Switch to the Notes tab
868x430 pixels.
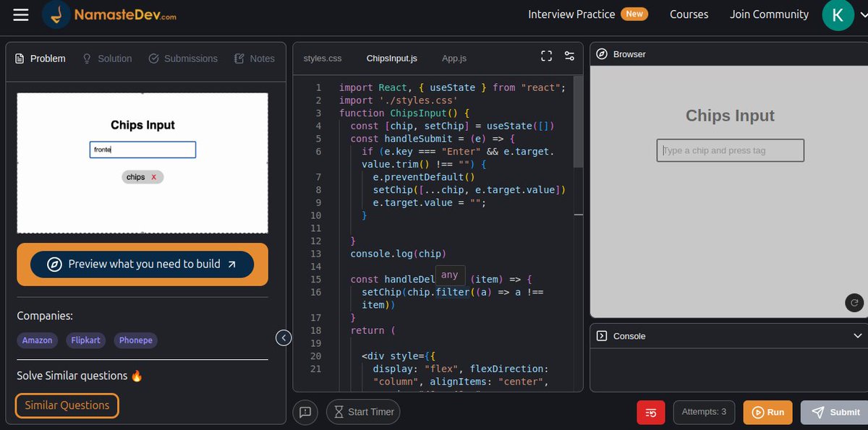pyautogui.click(x=255, y=59)
